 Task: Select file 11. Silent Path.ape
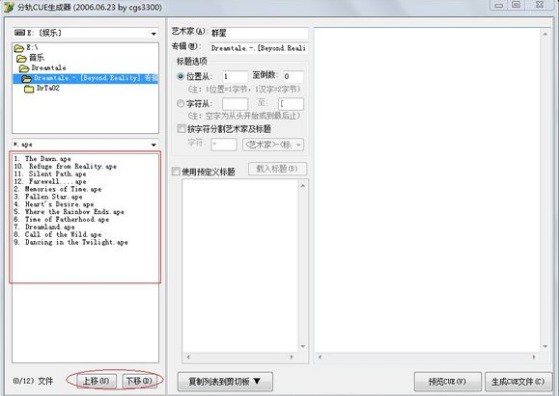click(x=50, y=174)
